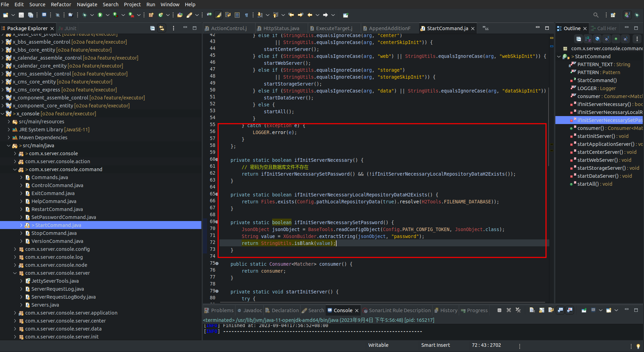Select startAll() in the Outline view
Viewport: 644px width, 352px height.
[588, 184]
